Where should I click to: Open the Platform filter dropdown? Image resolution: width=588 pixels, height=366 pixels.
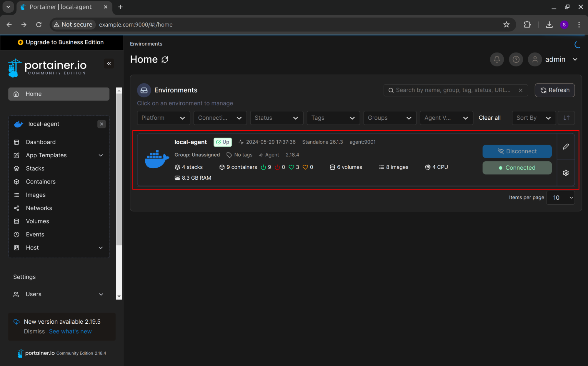[163, 118]
